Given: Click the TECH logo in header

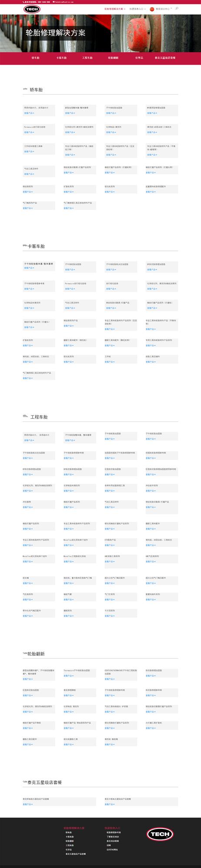Looking at the screenshot, I should tap(32, 9).
